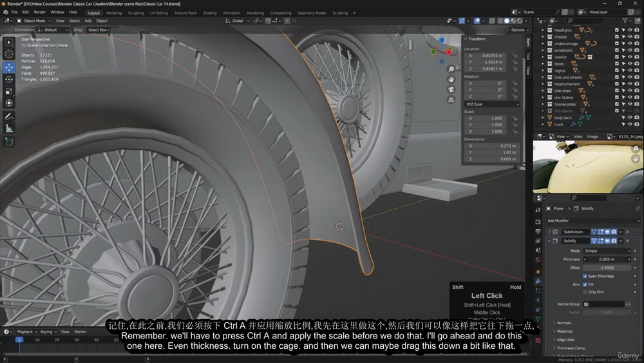Switch to the Shading workspace tab
Screen dimensions: 644x363
point(209,13)
